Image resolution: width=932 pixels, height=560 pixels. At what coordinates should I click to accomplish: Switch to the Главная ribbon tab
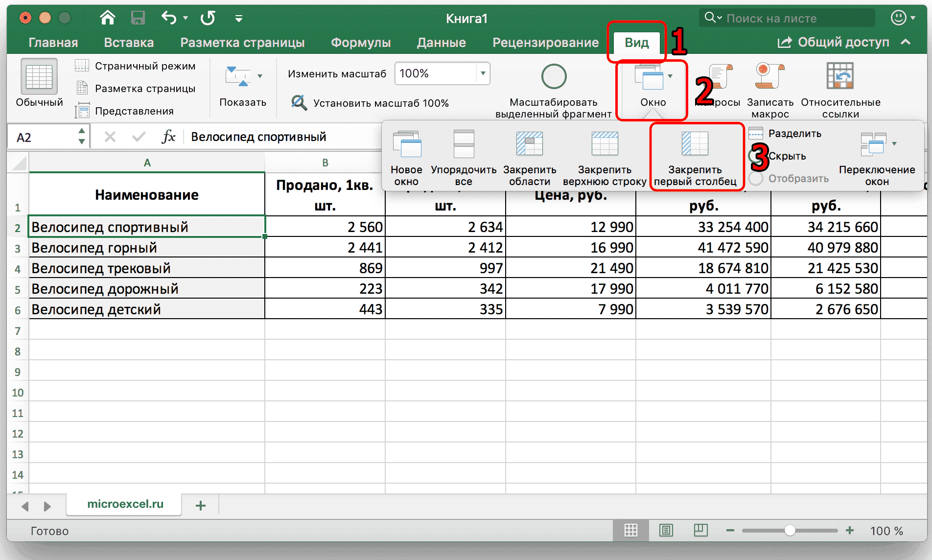pyautogui.click(x=53, y=42)
